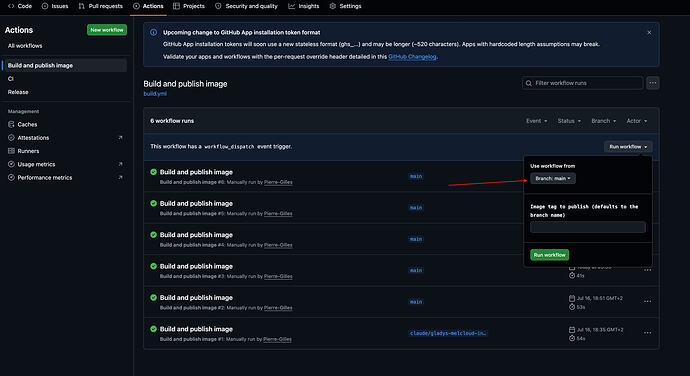690x376 pixels.
Task: Toggle the Run workflow dropdown
Action: click(x=628, y=147)
